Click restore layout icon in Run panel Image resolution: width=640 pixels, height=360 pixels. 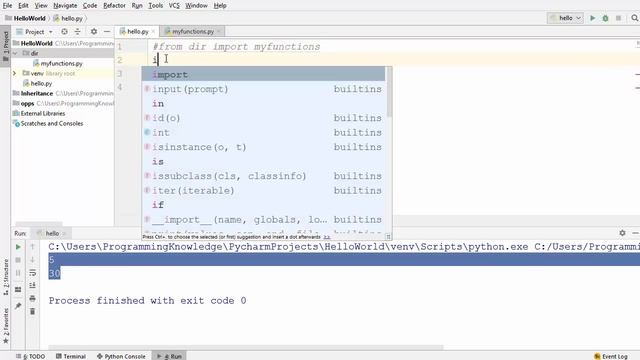click(x=18, y=289)
